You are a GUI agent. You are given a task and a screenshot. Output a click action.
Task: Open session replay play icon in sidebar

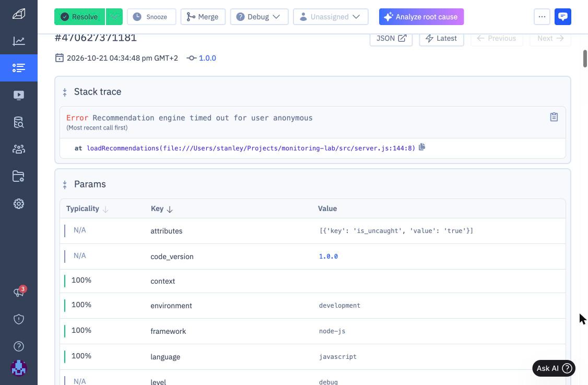[19, 95]
